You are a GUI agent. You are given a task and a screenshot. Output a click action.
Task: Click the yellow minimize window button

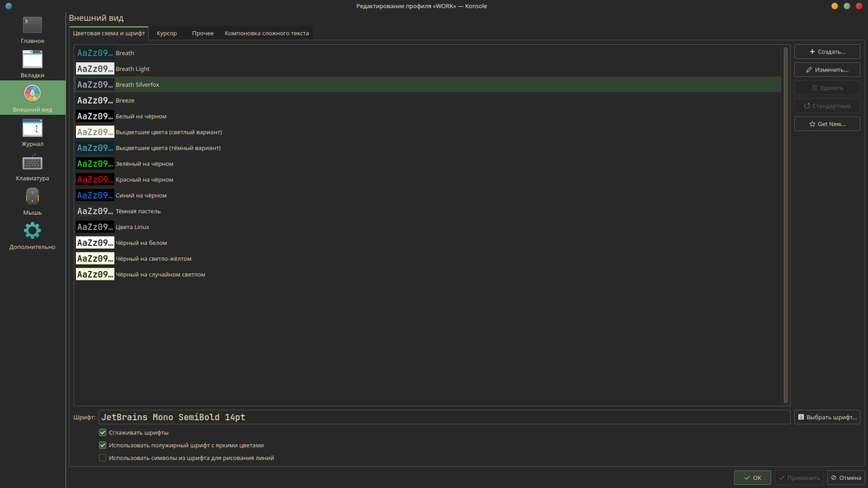pyautogui.click(x=835, y=6)
